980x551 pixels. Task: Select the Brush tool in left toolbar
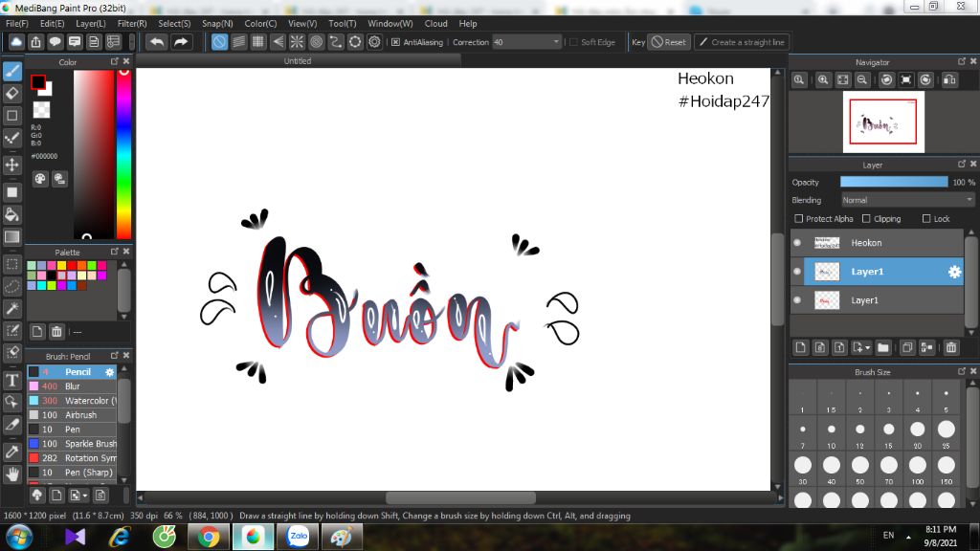pyautogui.click(x=11, y=71)
